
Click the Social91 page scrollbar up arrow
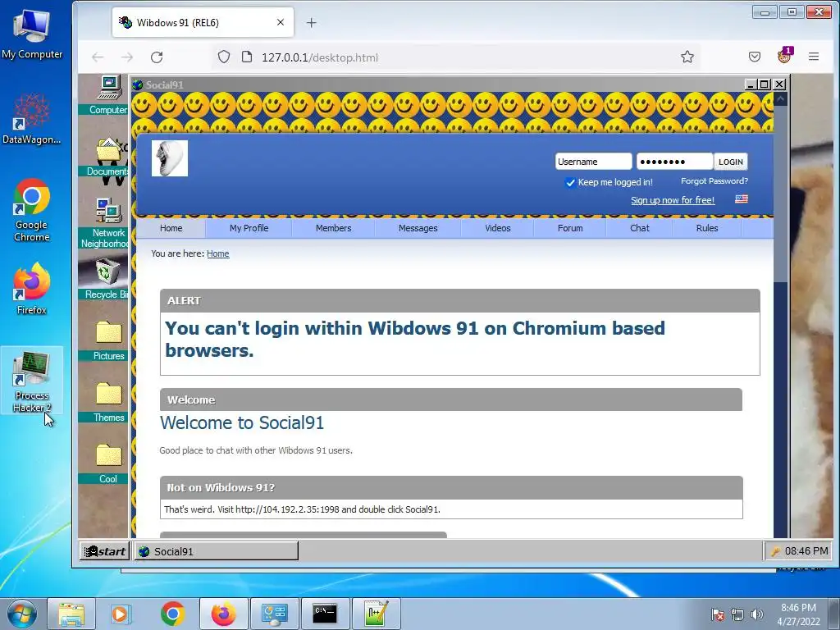pos(781,99)
